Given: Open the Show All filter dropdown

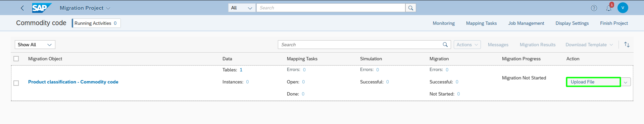Looking at the screenshot, I should point(35,45).
